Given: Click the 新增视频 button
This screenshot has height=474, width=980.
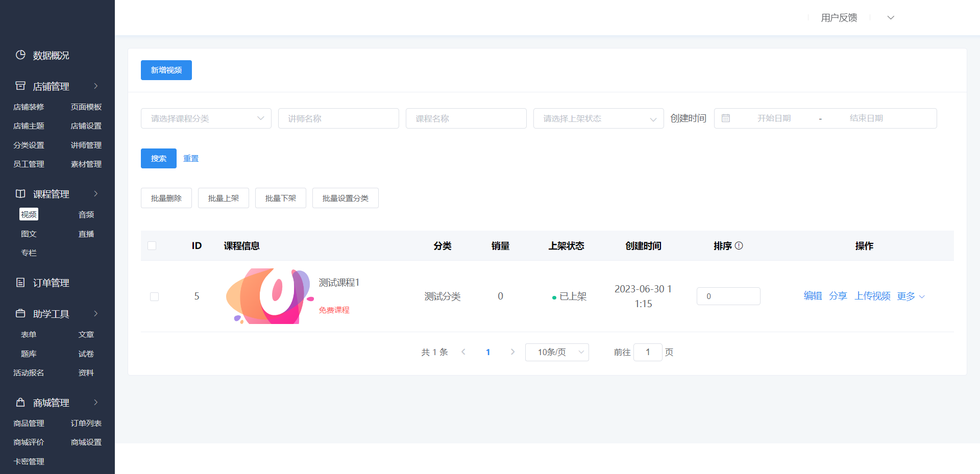Looking at the screenshot, I should 166,70.
